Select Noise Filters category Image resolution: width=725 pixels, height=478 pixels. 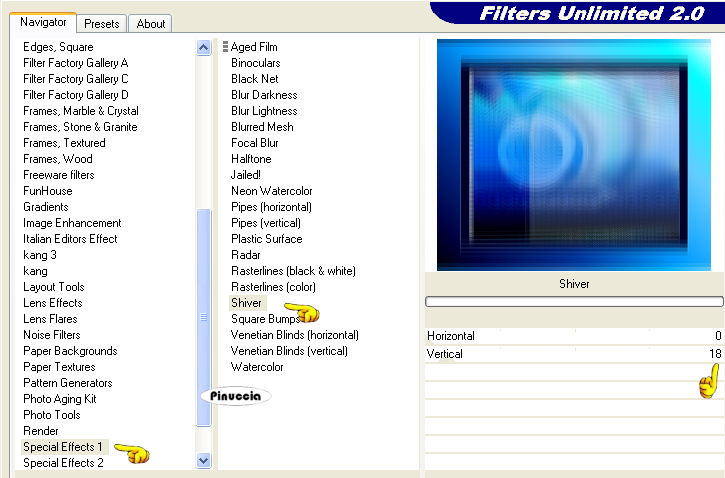(x=52, y=335)
